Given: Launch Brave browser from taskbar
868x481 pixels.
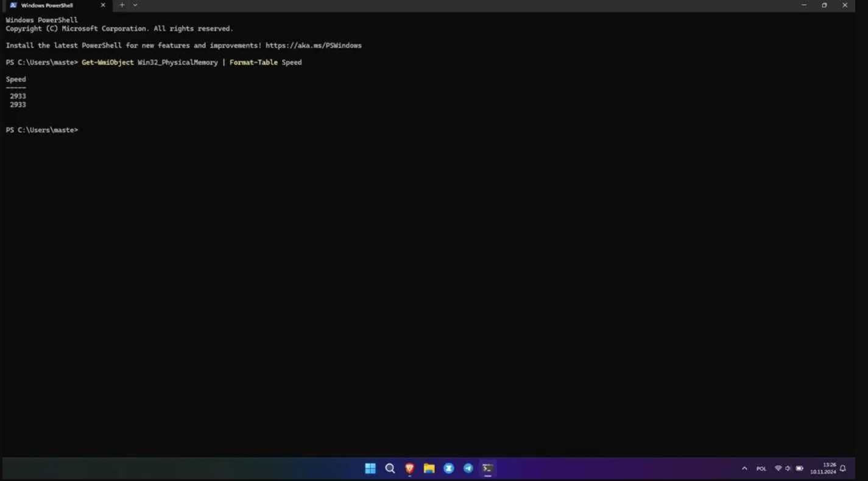Looking at the screenshot, I should coord(409,468).
